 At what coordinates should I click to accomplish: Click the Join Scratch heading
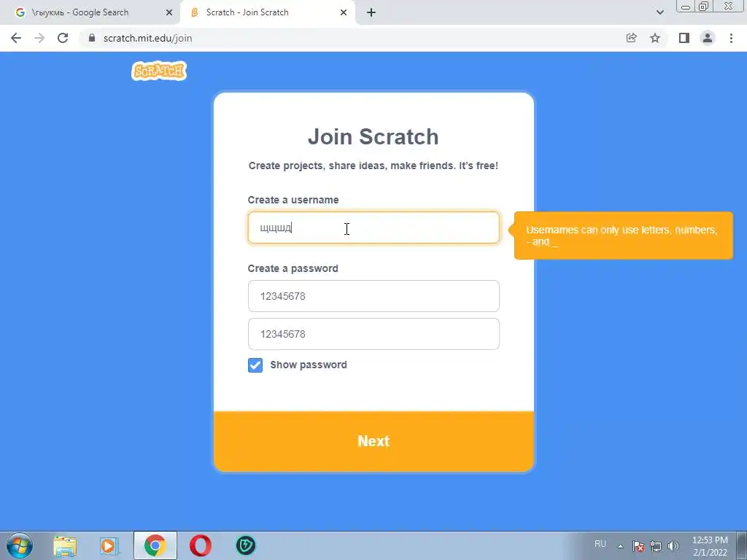click(373, 136)
